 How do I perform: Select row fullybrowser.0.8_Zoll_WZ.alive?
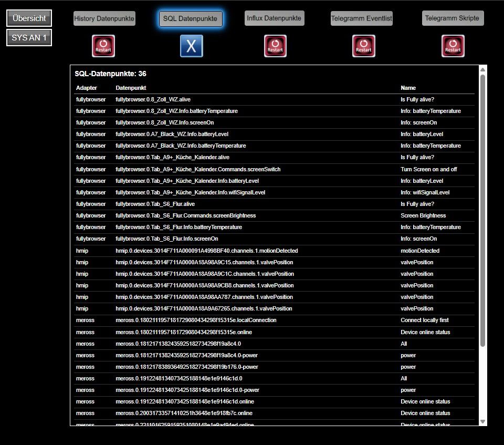(x=274, y=99)
